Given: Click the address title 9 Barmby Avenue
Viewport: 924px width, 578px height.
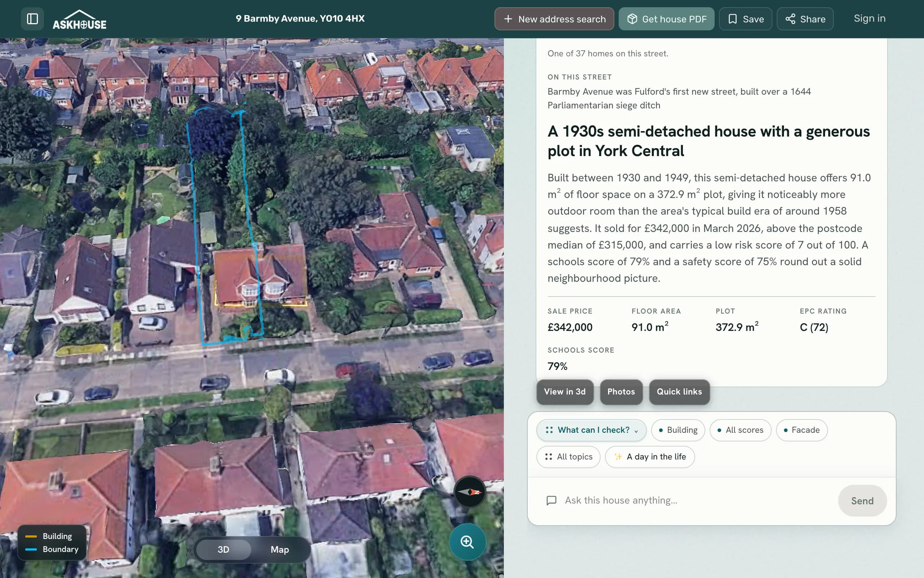Looking at the screenshot, I should 300,18.
